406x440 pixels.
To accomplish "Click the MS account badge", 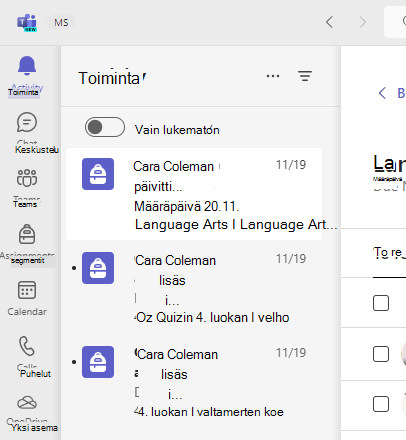I will click(61, 23).
